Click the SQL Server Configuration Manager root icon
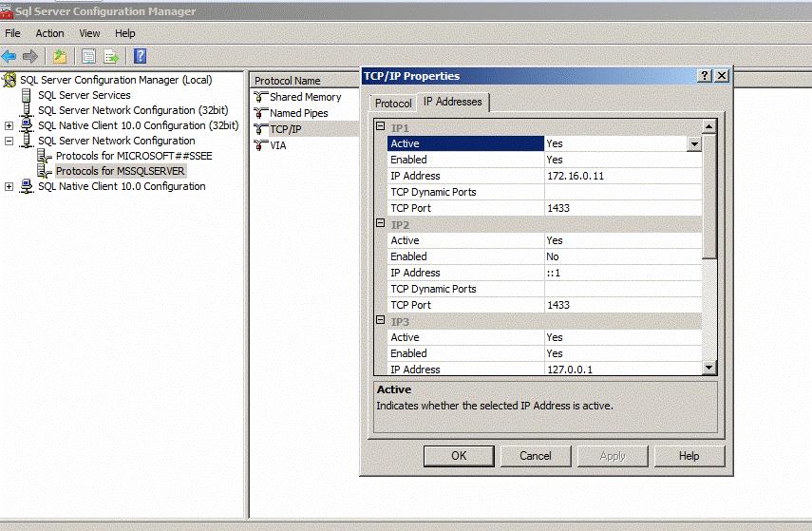Image resolution: width=812 pixels, height=531 pixels. [9, 80]
